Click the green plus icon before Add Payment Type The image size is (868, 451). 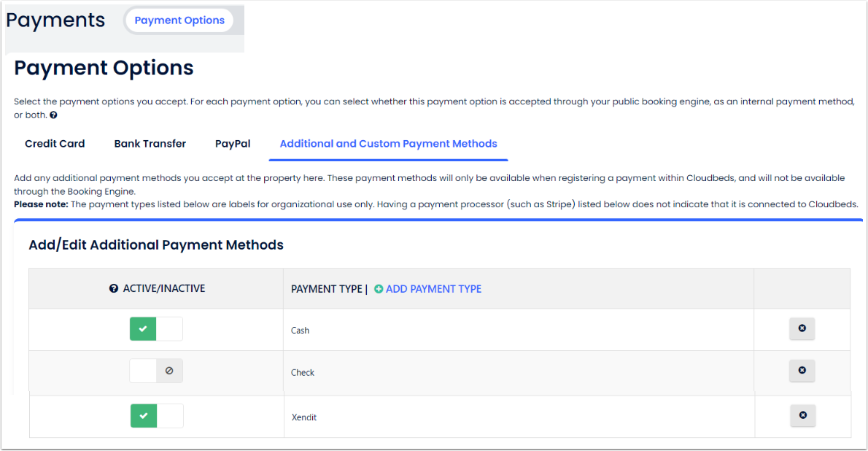pyautogui.click(x=379, y=289)
